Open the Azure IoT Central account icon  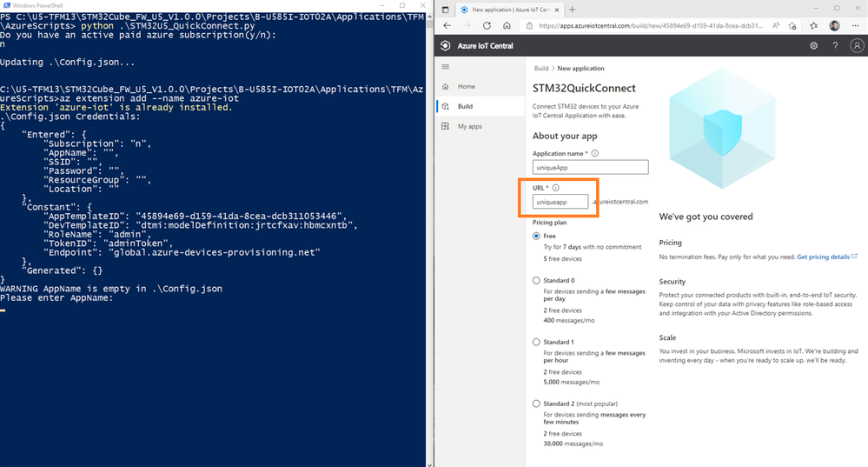point(857,46)
